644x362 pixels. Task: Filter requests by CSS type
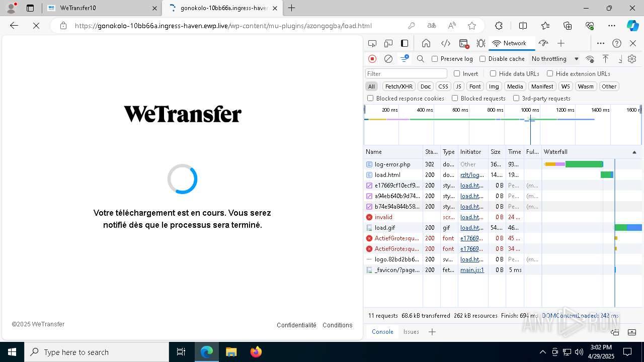tap(443, 86)
